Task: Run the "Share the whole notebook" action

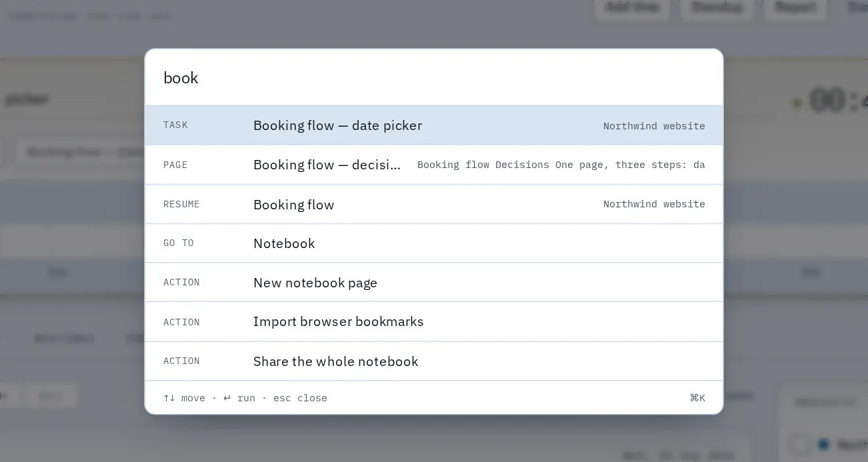Action: click(x=433, y=361)
